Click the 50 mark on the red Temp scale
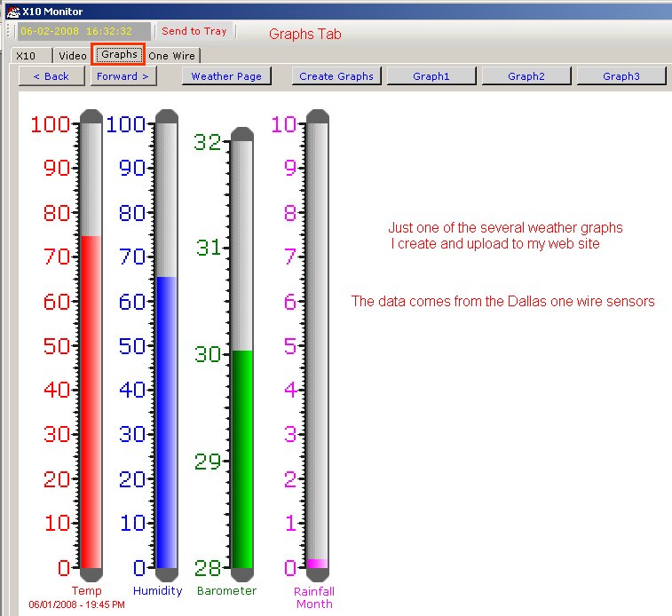This screenshot has height=616, width=672. click(57, 345)
